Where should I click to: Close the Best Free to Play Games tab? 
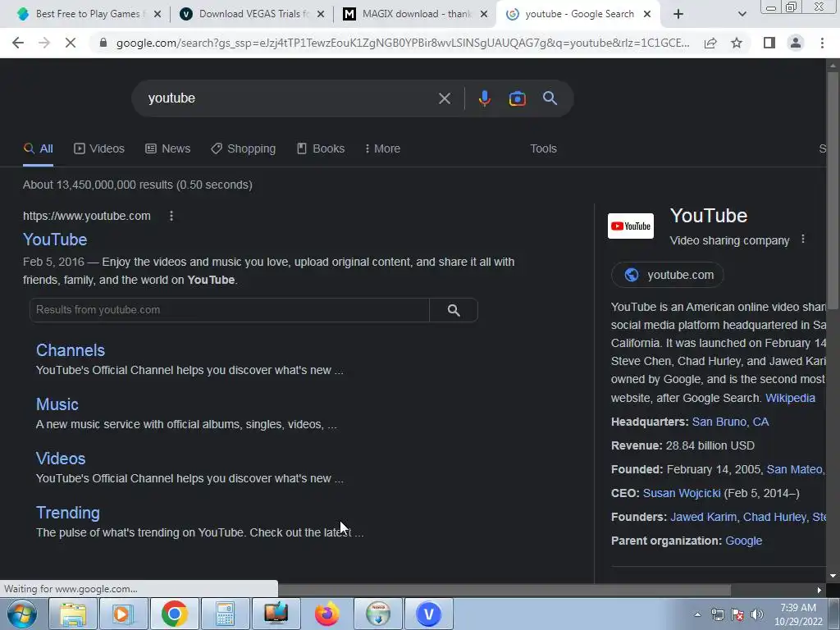click(x=157, y=14)
